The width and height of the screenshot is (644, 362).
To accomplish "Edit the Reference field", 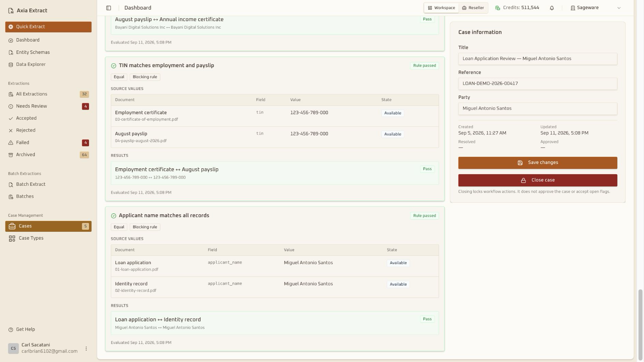I will pos(538,84).
